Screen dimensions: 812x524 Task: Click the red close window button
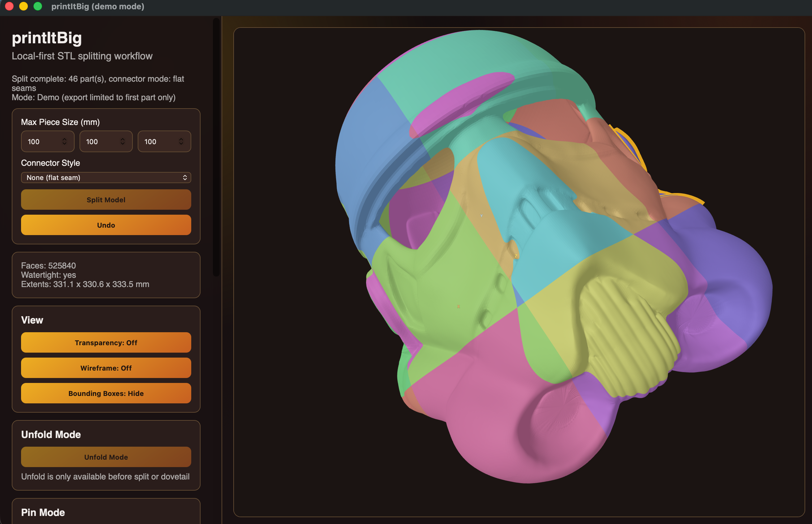point(10,6)
